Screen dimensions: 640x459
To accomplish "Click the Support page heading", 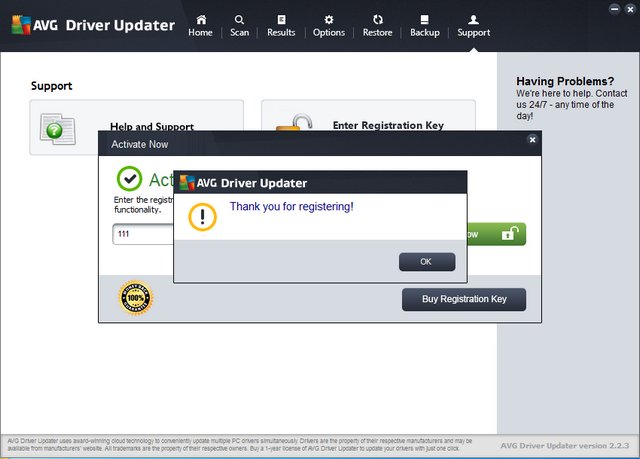I will (51, 86).
